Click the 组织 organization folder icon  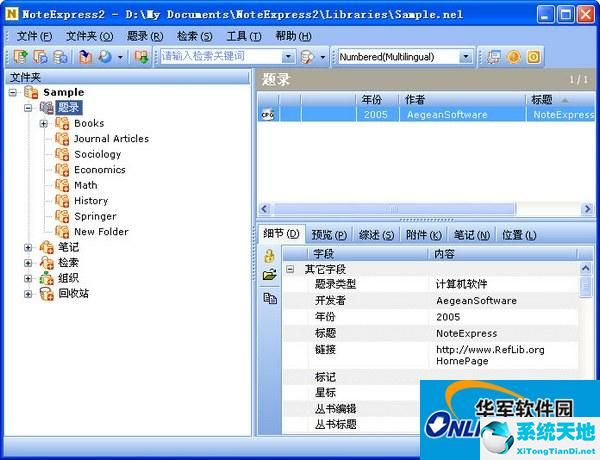pyautogui.click(x=47, y=278)
